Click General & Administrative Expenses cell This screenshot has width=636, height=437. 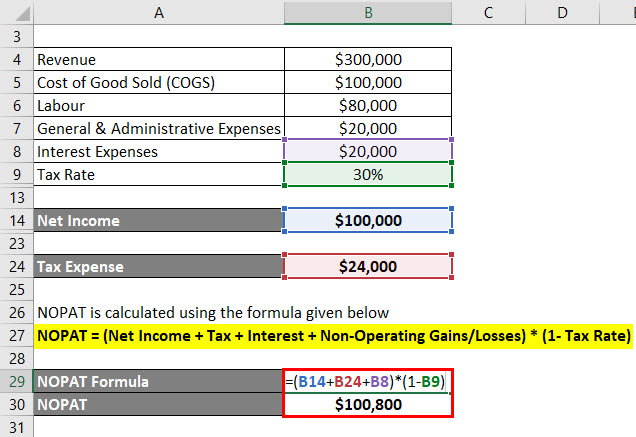click(159, 129)
